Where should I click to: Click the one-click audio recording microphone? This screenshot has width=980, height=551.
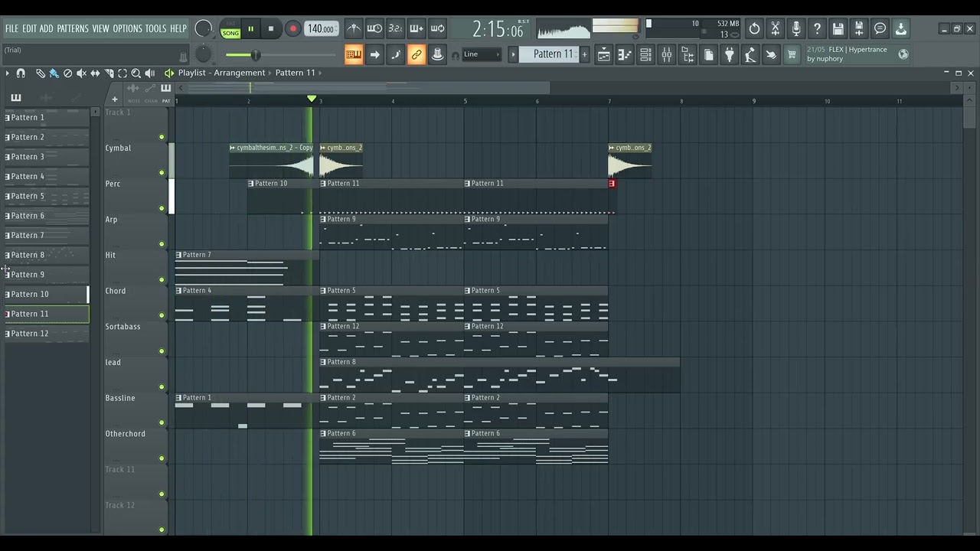point(796,29)
